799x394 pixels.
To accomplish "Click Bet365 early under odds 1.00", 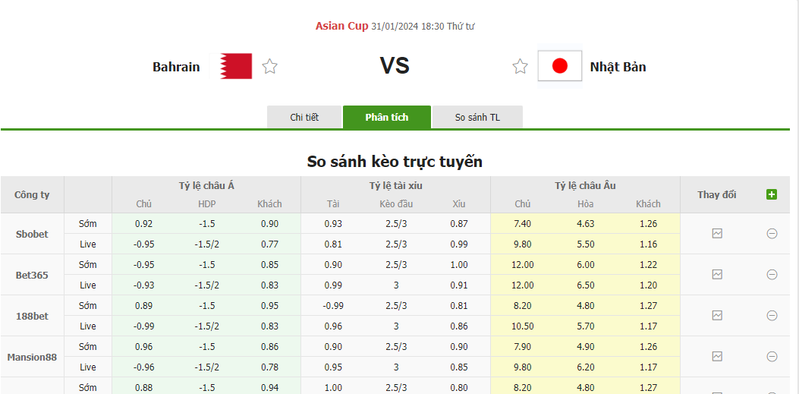I will tap(459, 265).
